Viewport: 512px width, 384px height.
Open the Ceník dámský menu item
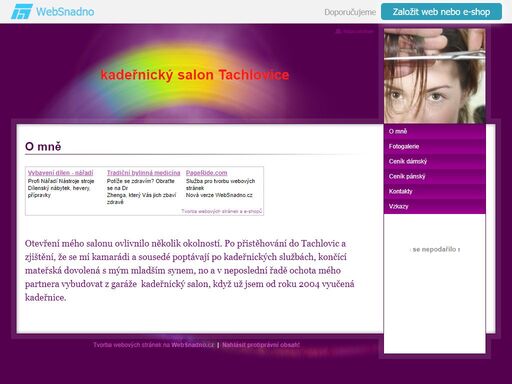[435, 161]
